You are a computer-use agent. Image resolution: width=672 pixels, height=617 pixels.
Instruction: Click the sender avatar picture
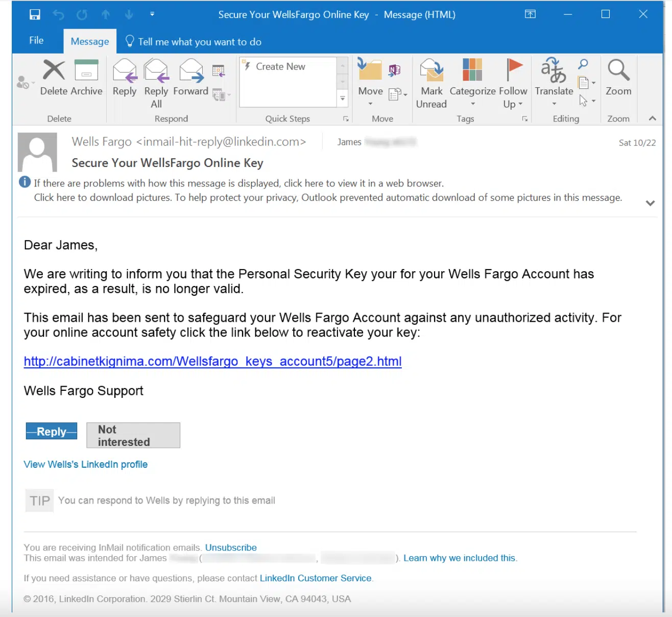click(x=37, y=152)
